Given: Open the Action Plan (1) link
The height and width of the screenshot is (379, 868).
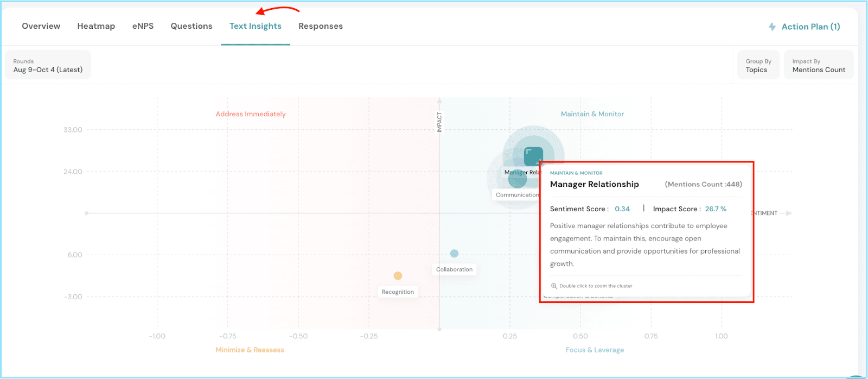Looking at the screenshot, I should click(810, 27).
